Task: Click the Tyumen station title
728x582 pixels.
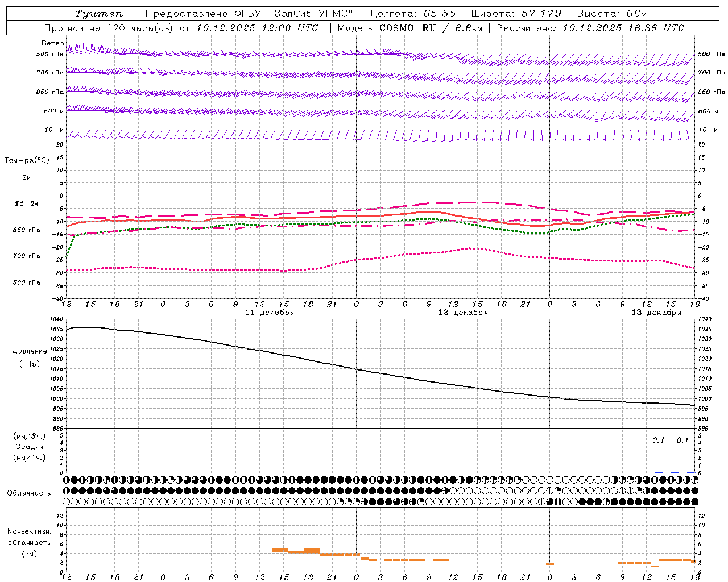Action: [x=99, y=14]
